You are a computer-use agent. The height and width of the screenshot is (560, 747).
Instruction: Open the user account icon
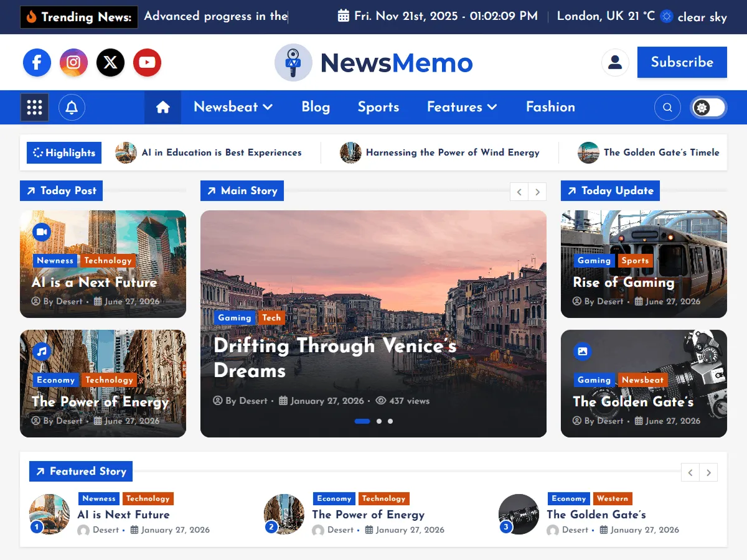pos(615,62)
